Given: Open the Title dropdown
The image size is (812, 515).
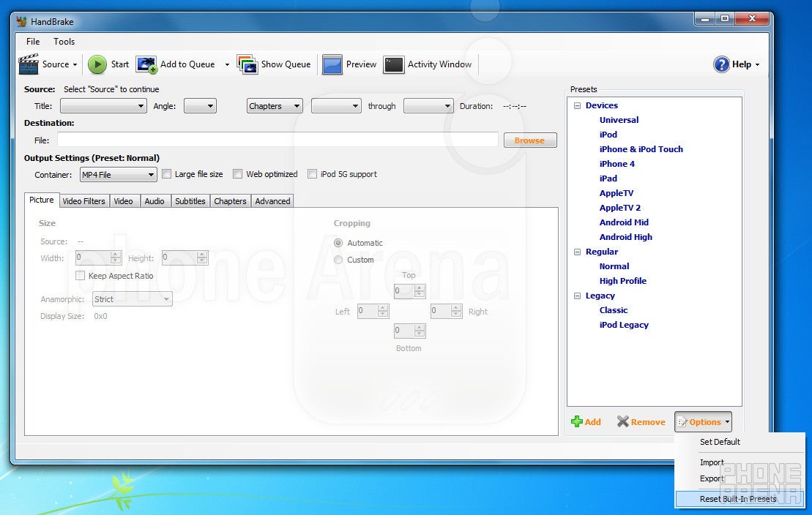Looking at the screenshot, I should pyautogui.click(x=103, y=106).
